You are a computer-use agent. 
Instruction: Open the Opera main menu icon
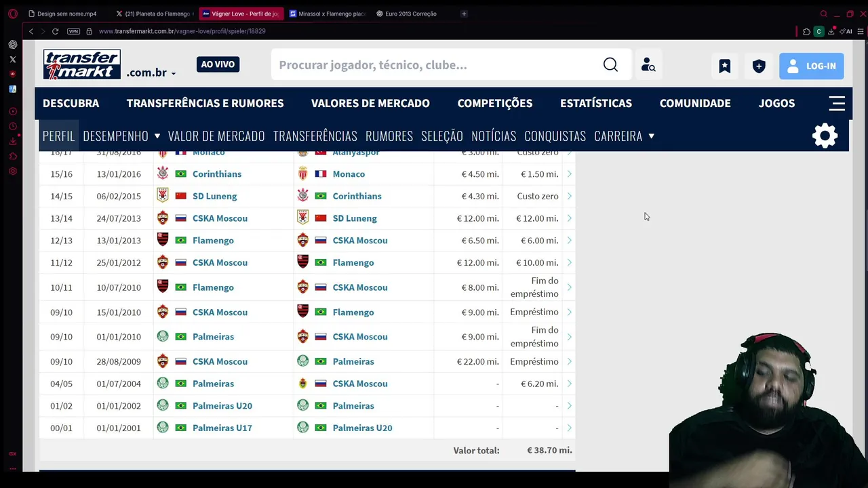13,14
